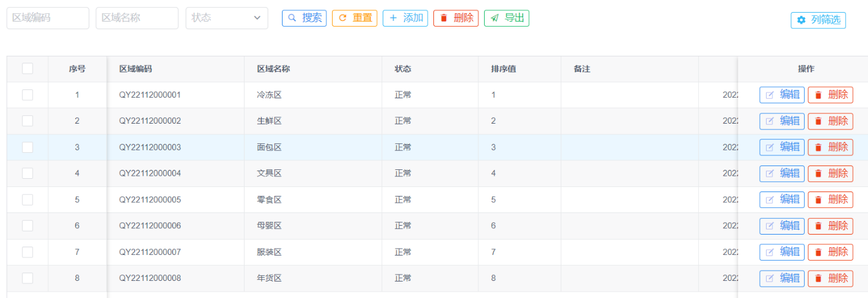This screenshot has width=868, height=298.
Task: Click the 排序值 column header
Action: 504,69
